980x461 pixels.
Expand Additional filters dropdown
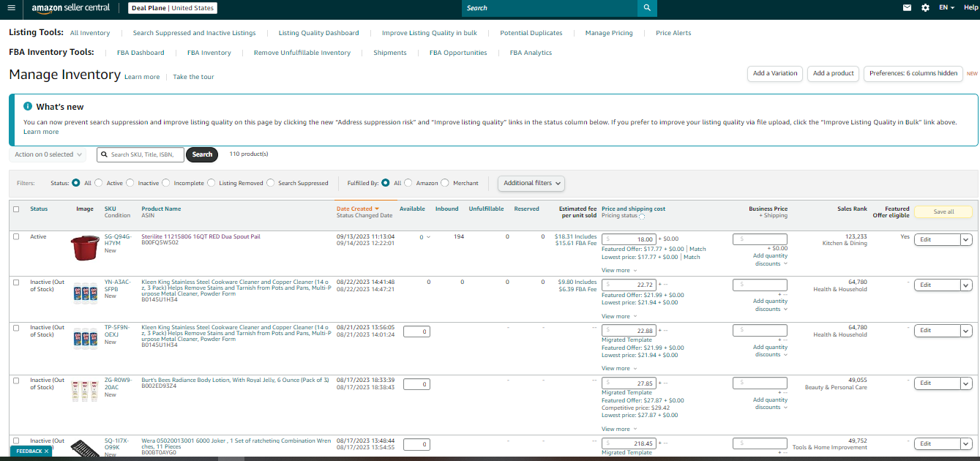tap(532, 183)
